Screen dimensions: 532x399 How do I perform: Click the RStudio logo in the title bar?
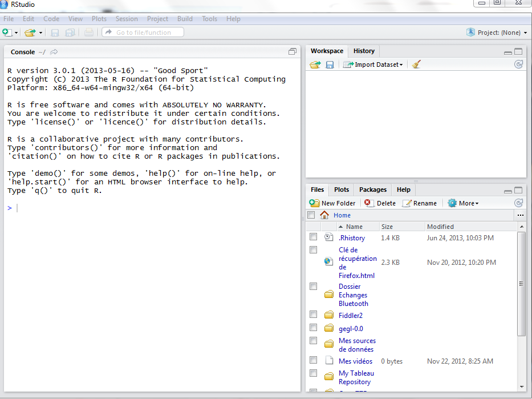click(4, 5)
